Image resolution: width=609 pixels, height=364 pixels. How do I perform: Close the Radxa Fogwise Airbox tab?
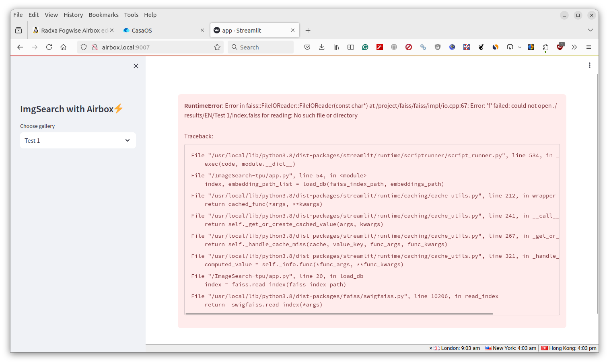tap(112, 30)
